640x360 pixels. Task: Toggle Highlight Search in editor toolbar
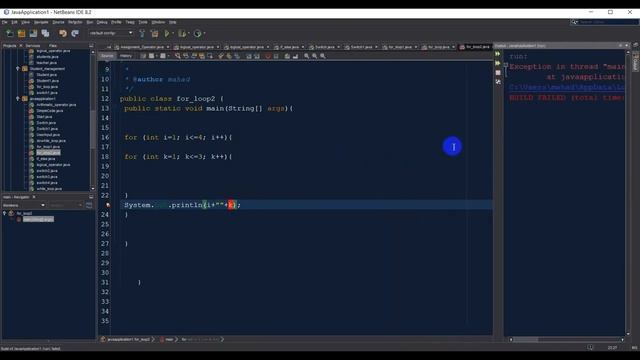tap(202, 56)
